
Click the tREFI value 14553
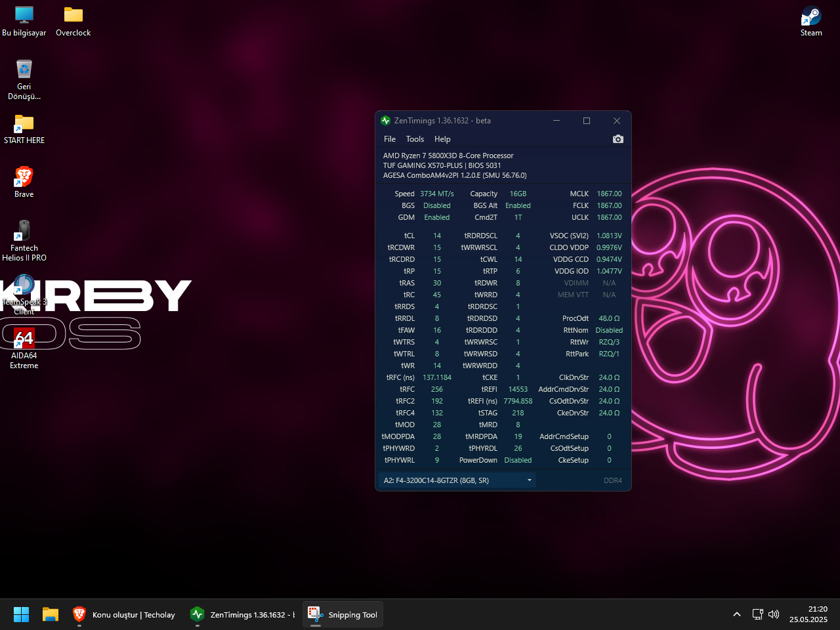click(518, 389)
